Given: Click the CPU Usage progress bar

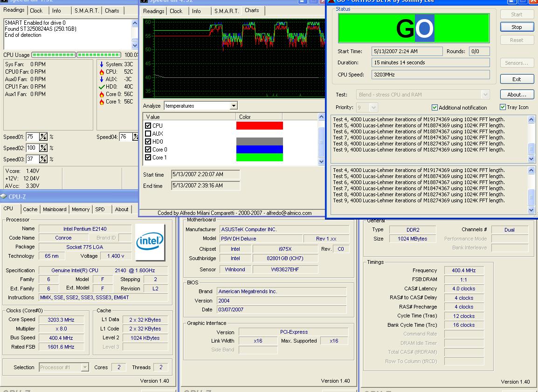Looking at the screenshot, I should click(x=76, y=55).
